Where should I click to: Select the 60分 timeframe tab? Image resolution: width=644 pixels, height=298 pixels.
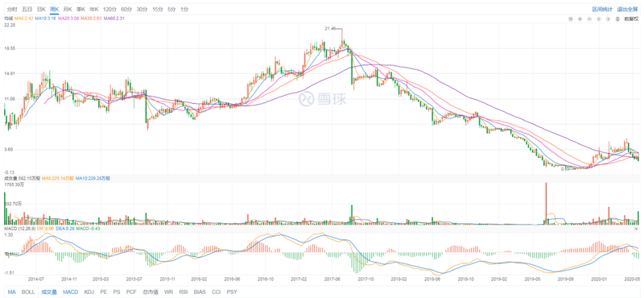[126, 9]
